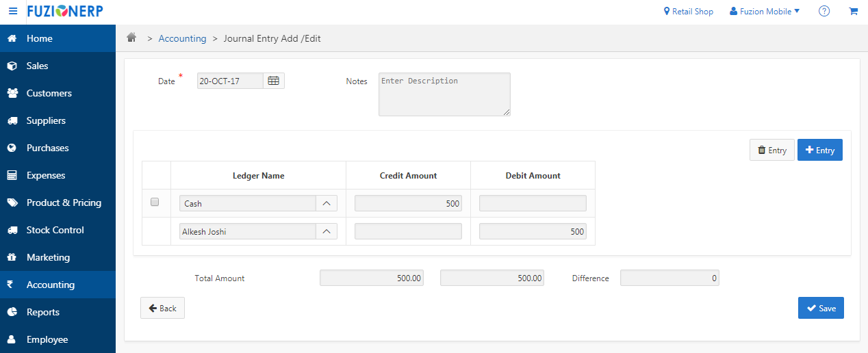
Task: Add a new row with plus Entry
Action: pyautogui.click(x=819, y=150)
